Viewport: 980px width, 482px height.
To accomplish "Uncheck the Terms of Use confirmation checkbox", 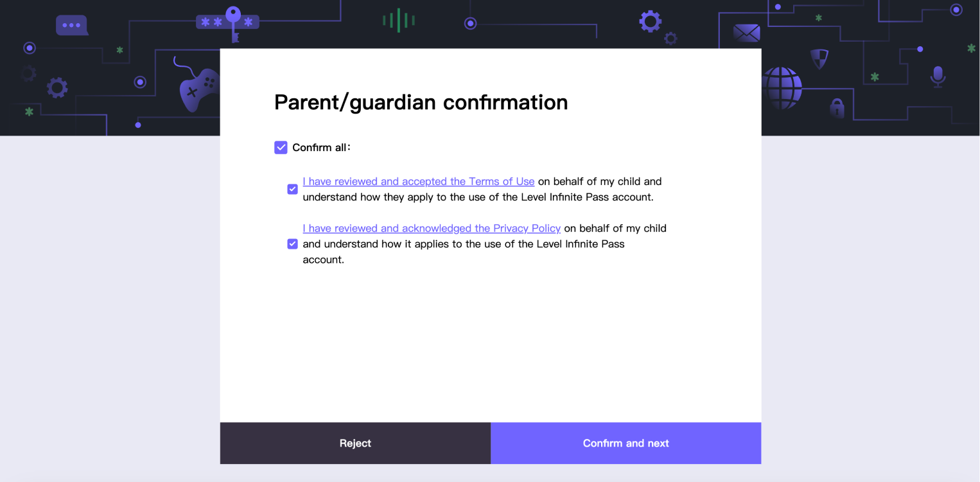I will (x=292, y=189).
